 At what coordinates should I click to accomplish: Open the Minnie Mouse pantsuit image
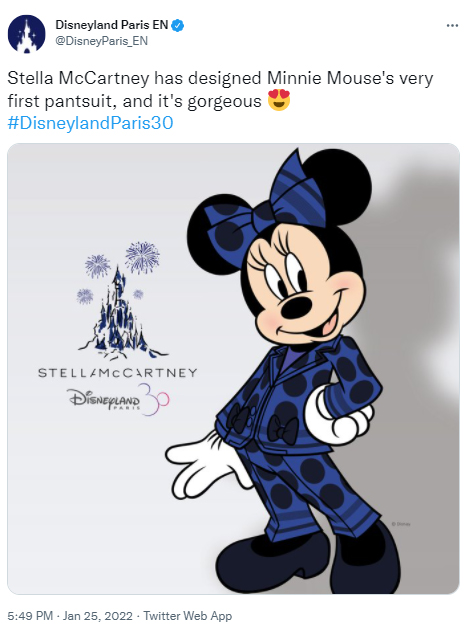233,368
